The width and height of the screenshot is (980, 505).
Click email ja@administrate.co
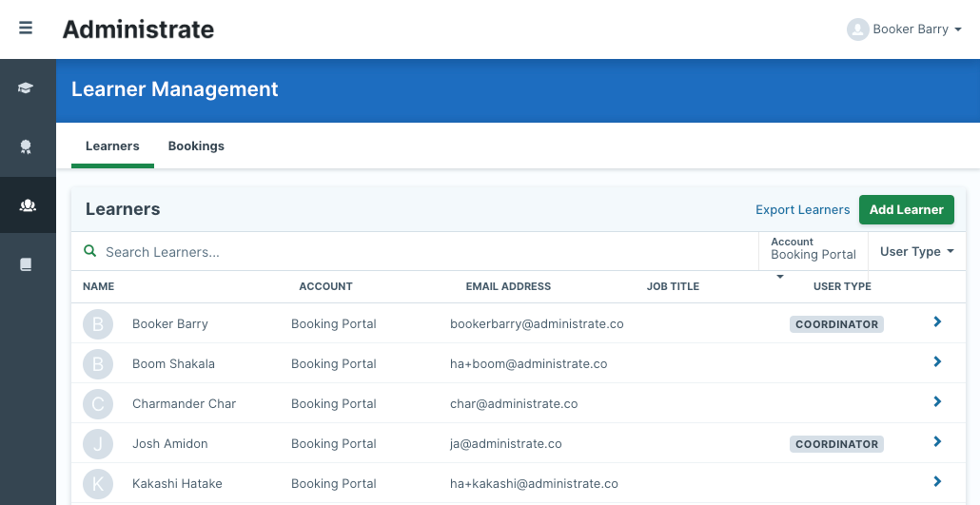pyautogui.click(x=505, y=444)
